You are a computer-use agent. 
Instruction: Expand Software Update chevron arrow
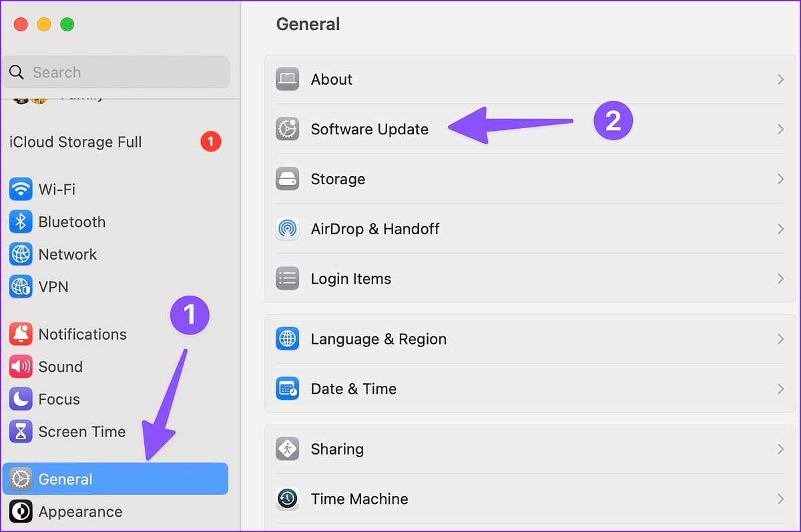(780, 129)
